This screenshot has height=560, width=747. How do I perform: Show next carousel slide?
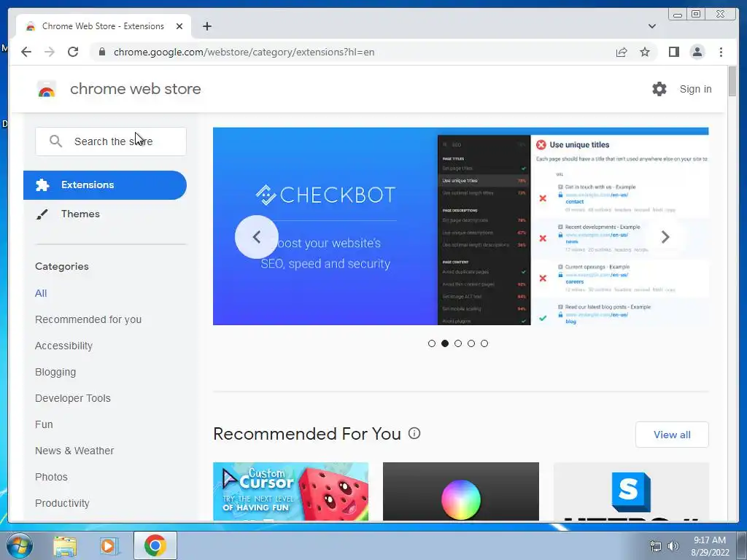[x=665, y=237]
